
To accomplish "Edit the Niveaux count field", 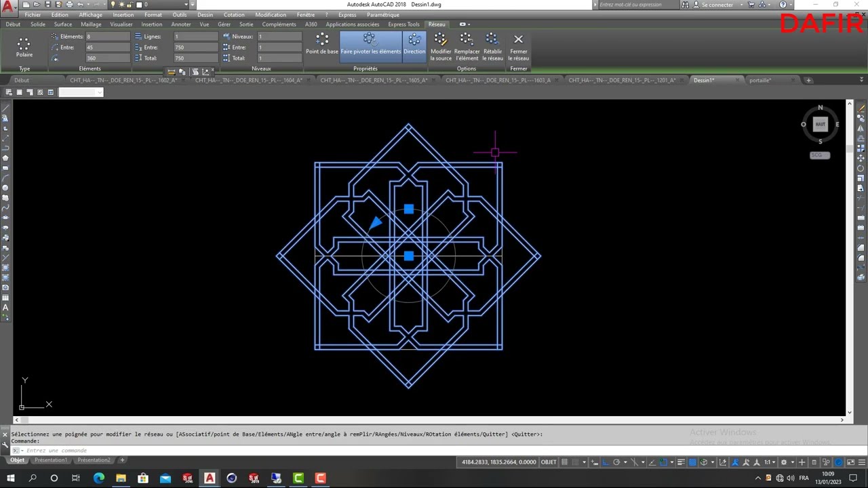I will coord(279,37).
